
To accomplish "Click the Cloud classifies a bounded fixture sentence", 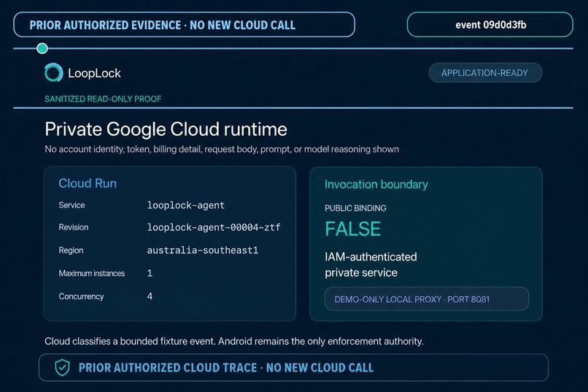I will [234, 342].
